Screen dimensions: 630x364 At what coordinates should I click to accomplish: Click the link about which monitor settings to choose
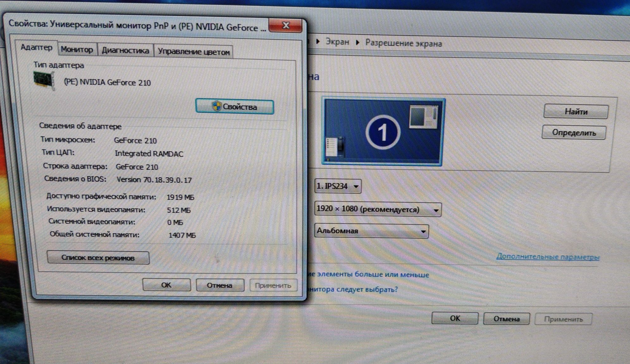(353, 289)
